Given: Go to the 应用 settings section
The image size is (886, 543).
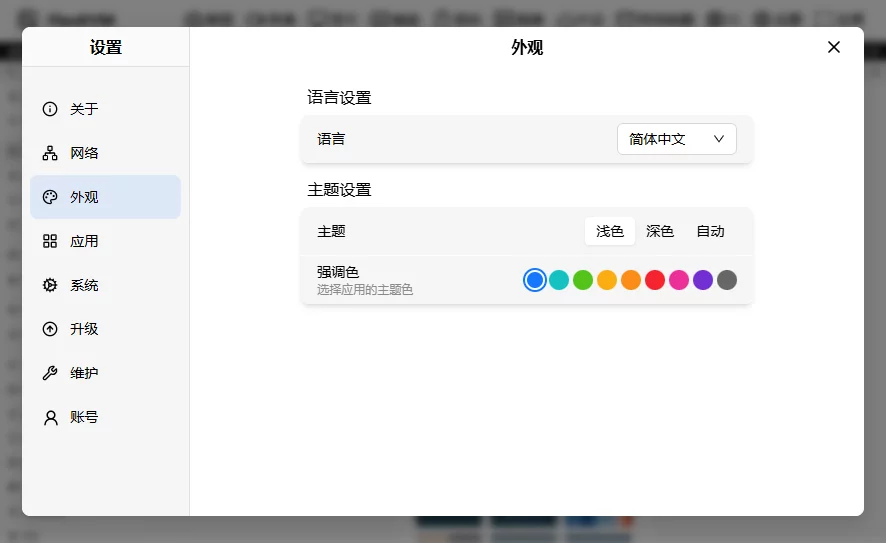Looking at the screenshot, I should click(105, 241).
